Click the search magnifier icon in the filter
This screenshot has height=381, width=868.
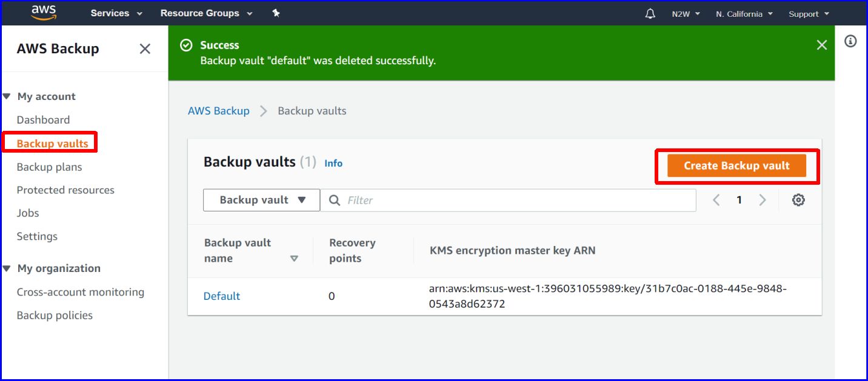(334, 200)
